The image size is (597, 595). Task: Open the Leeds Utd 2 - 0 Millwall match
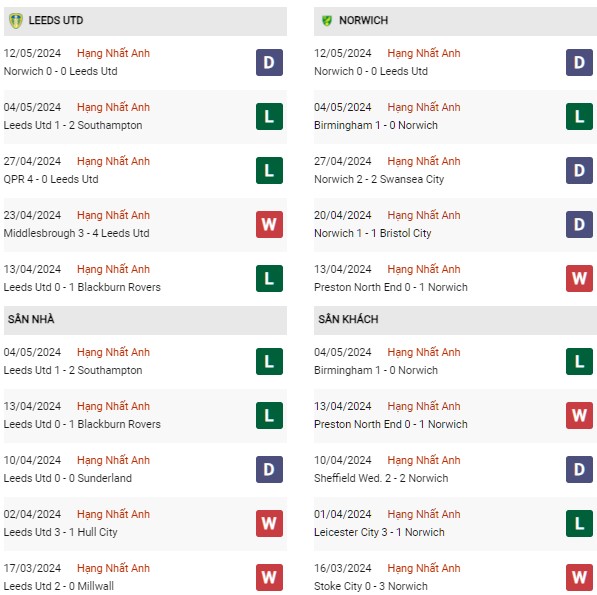pyautogui.click(x=59, y=586)
